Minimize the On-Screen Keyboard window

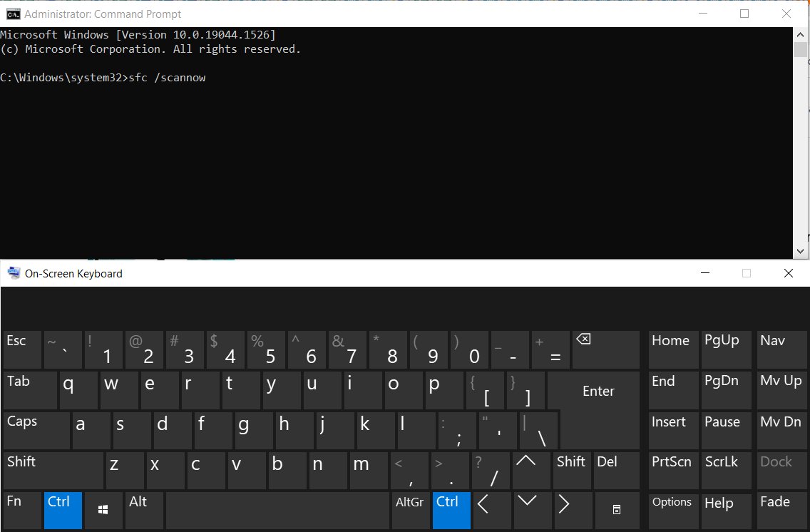point(705,272)
